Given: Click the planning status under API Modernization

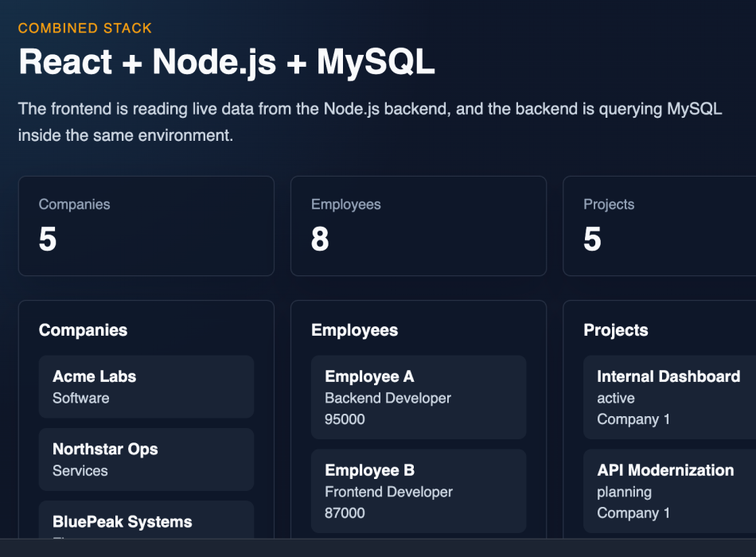Looking at the screenshot, I should coord(625,492).
